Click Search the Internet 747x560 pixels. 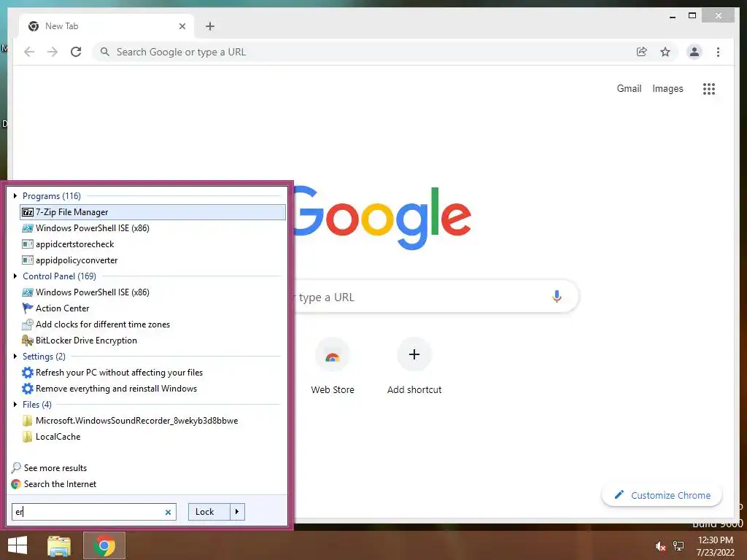53,484
